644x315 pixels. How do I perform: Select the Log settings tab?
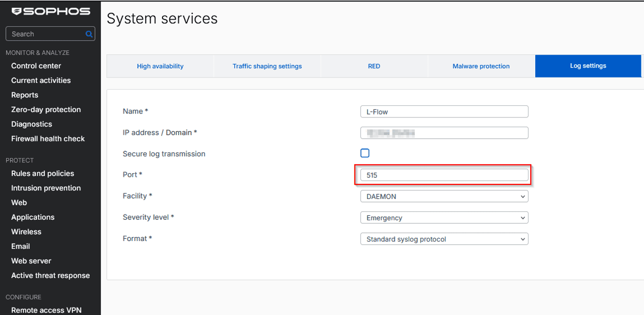pos(588,66)
